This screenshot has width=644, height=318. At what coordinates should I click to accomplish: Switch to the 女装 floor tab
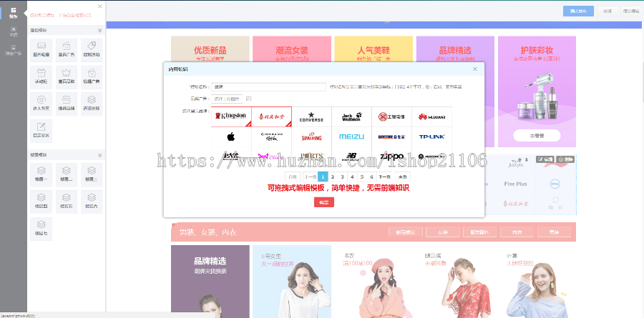443,232
